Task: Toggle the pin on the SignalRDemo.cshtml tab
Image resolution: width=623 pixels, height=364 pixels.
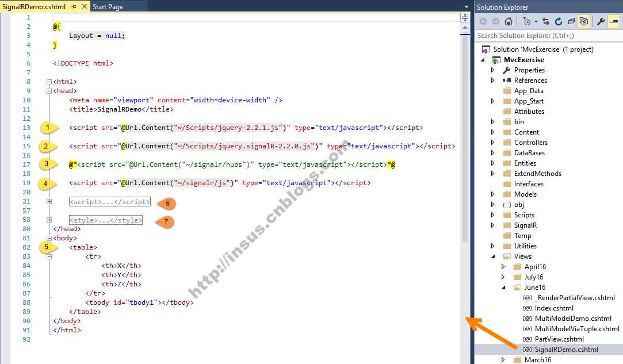Action: point(74,6)
